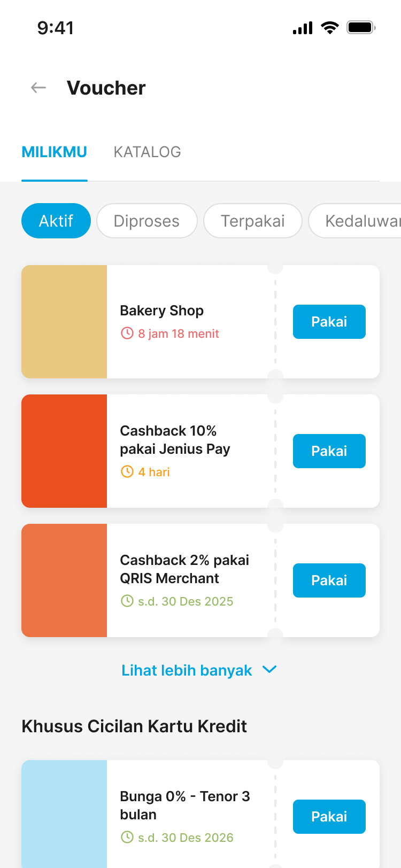Tap the red clock icon on Bakery Shop
Viewport: 401px width, 868px height.
(127, 334)
